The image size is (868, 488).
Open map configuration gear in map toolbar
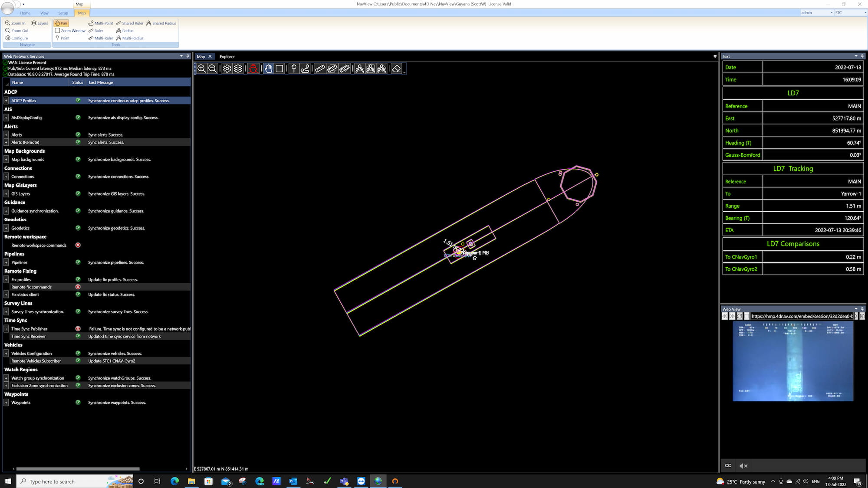click(x=227, y=69)
